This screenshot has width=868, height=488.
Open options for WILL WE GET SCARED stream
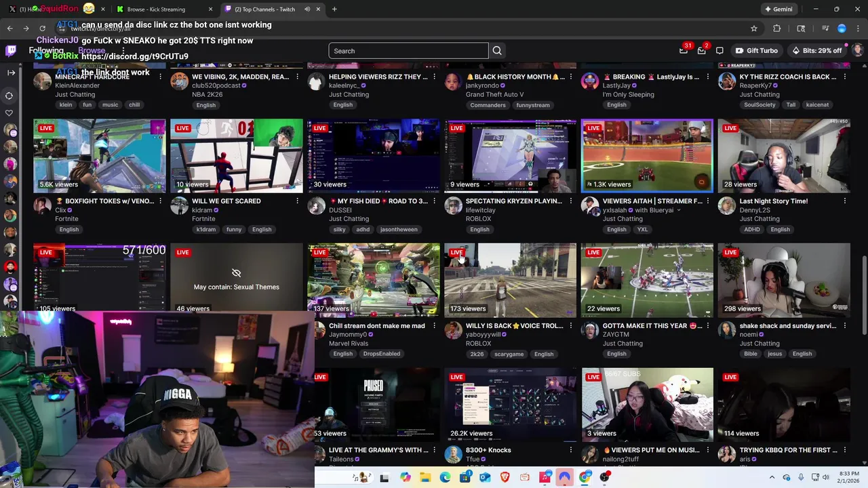click(297, 201)
